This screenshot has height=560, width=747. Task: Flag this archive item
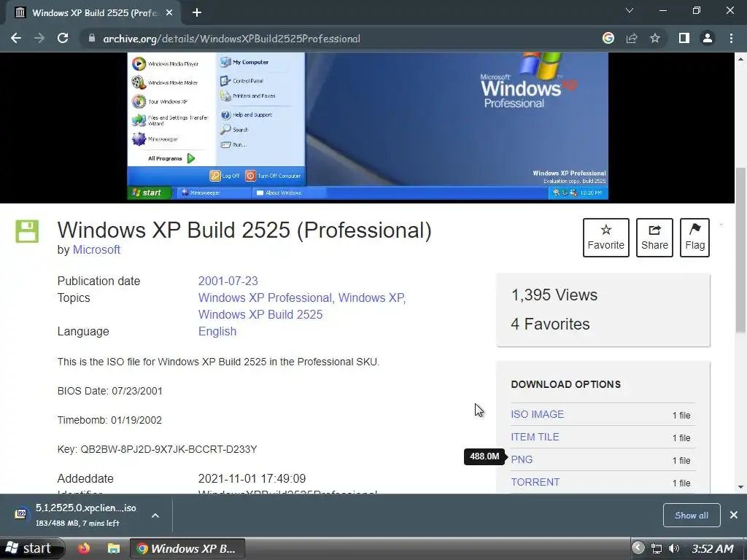694,238
